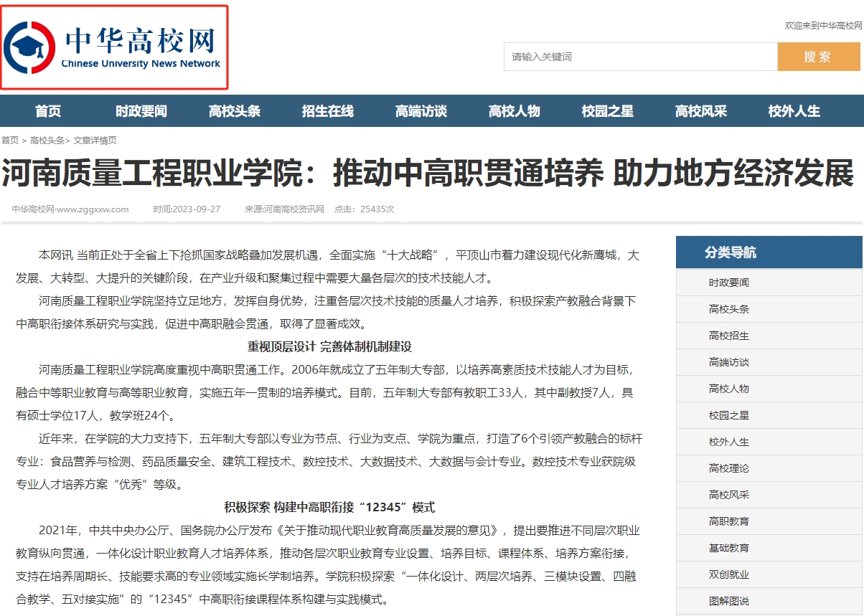The image size is (864, 616).
Task: Select 招生在线 from the navigation bar
Action: (328, 111)
